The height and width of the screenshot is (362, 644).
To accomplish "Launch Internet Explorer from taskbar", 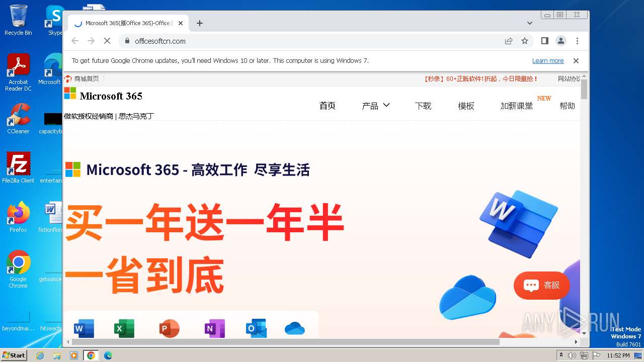I will point(40,355).
